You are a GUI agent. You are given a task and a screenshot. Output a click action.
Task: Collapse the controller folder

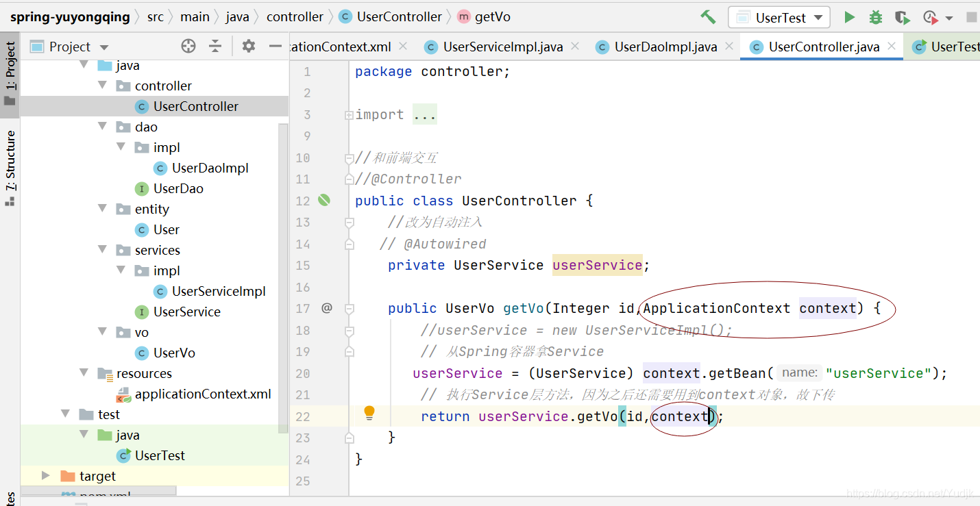click(x=103, y=85)
